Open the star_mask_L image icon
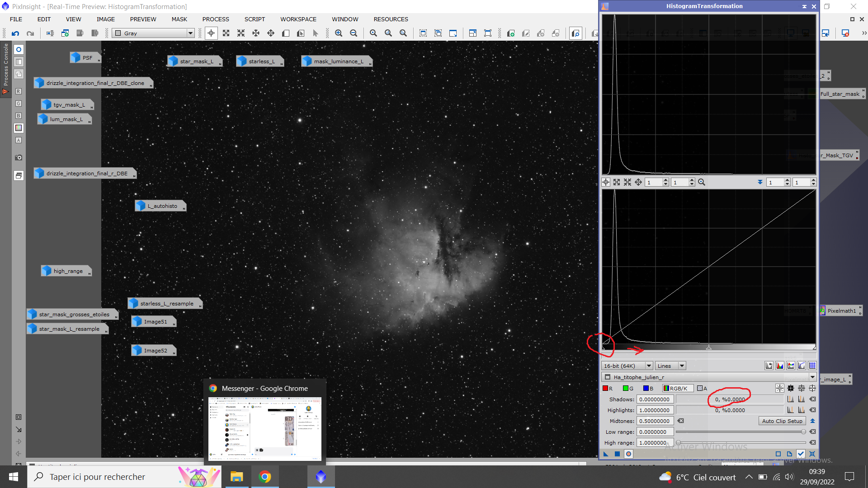This screenshot has width=868, height=488. pyautogui.click(x=195, y=61)
